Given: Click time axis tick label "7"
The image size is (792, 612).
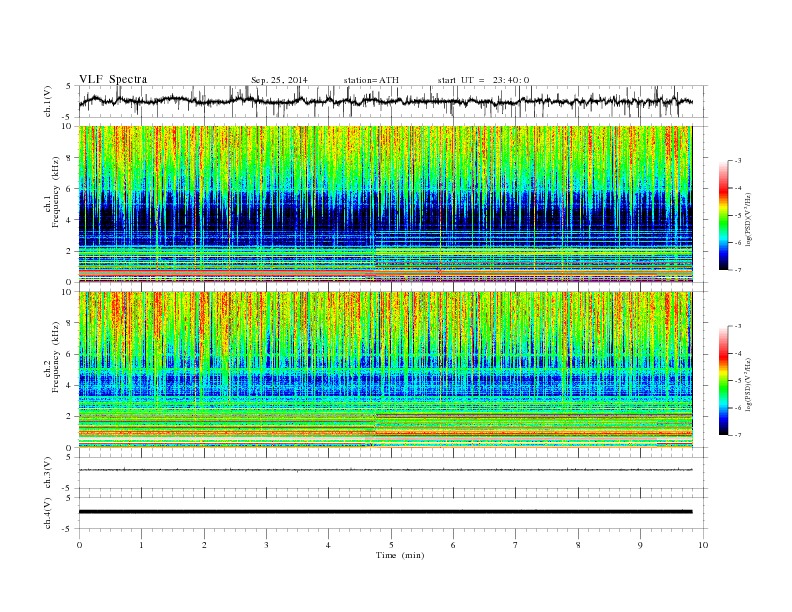Looking at the screenshot, I should click(x=516, y=545).
